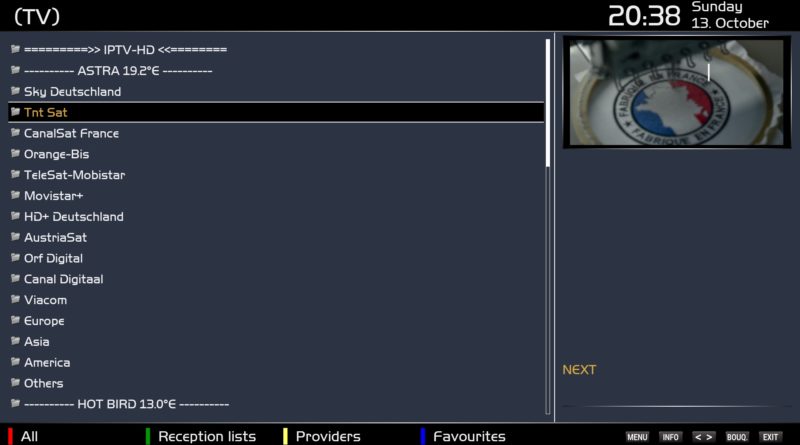
Task: Click the folder icon beside Europe
Action: coord(15,320)
